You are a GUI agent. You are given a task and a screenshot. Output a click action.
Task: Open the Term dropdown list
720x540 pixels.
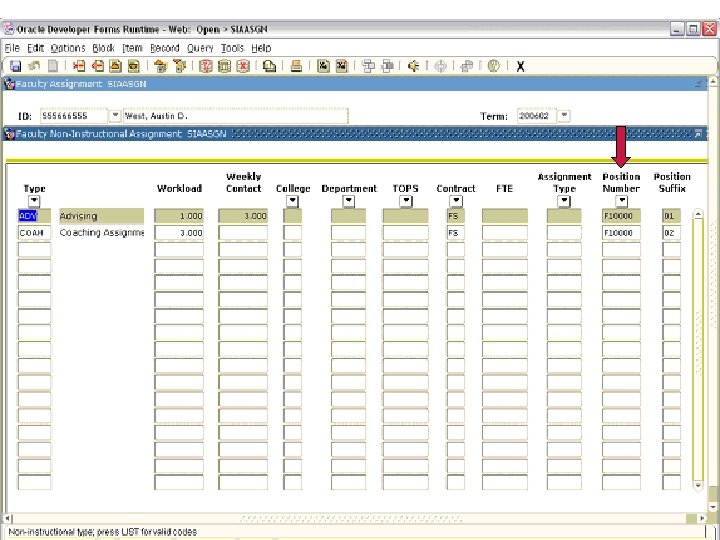click(x=565, y=115)
